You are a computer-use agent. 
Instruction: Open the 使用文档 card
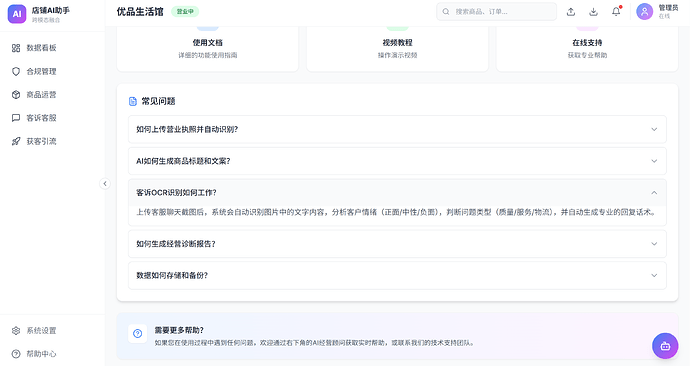[x=207, y=48]
